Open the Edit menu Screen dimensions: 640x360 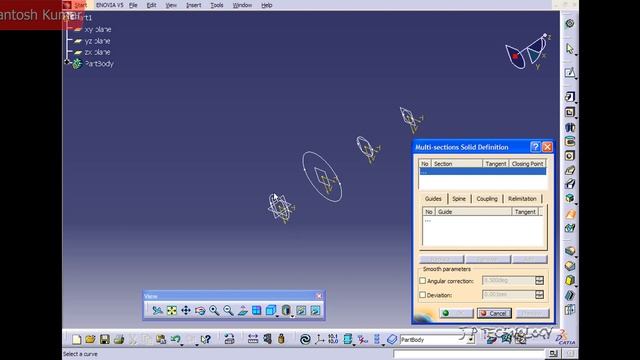click(x=151, y=5)
